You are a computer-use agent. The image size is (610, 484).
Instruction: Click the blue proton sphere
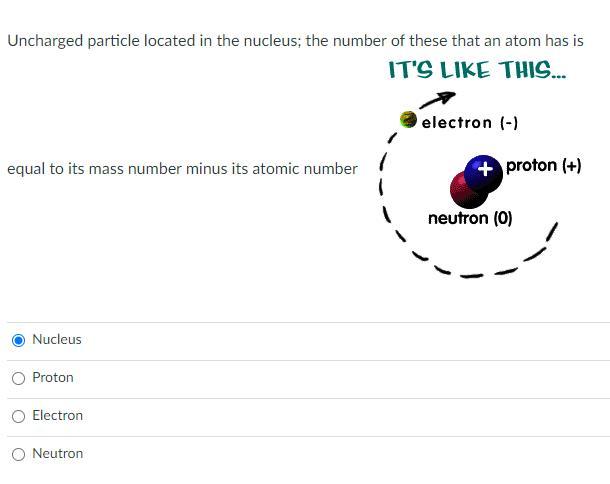[x=482, y=173]
